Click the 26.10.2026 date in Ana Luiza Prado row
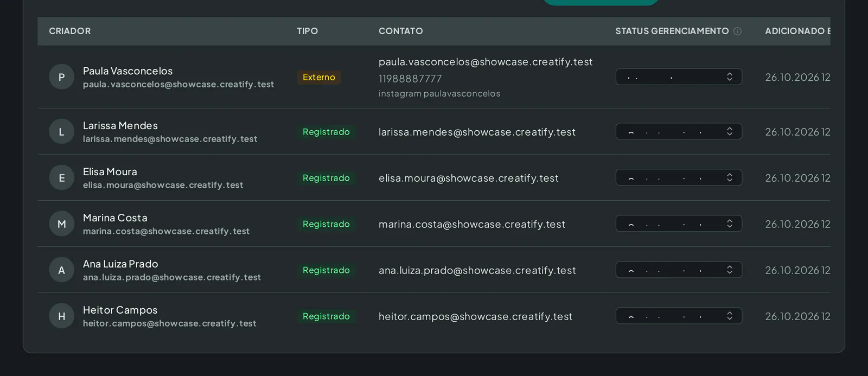868x376 pixels. click(797, 270)
